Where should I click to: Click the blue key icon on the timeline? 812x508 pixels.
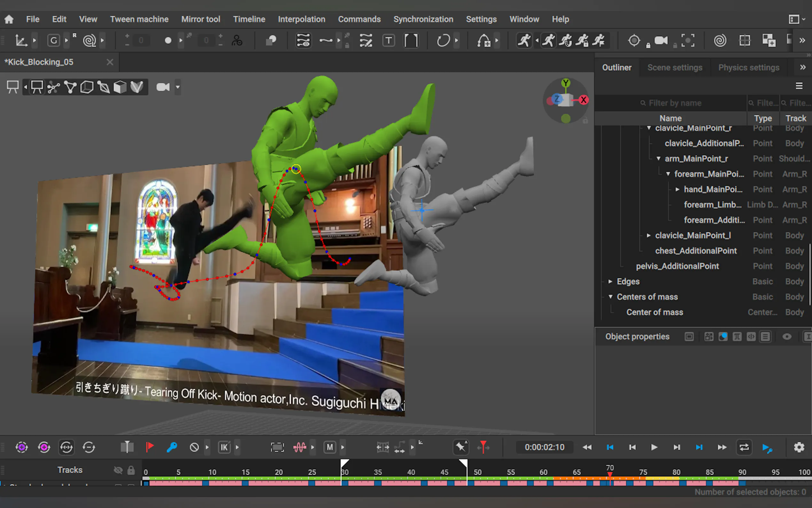coord(172,447)
